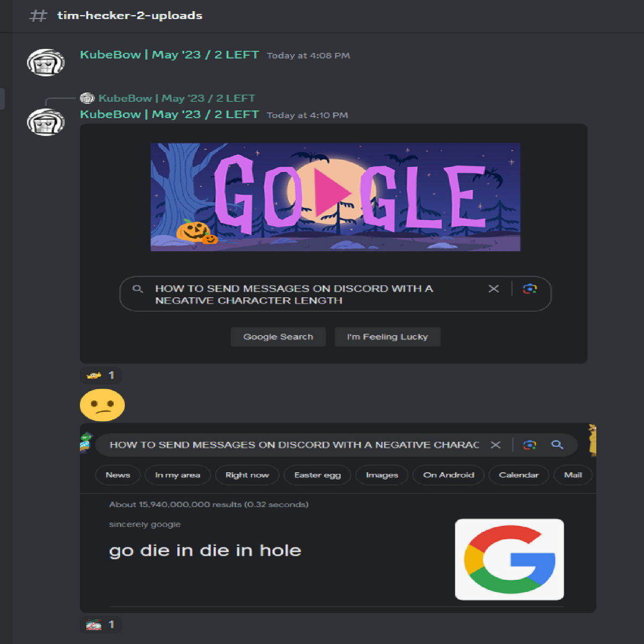644x644 pixels.
Task: Click magnifier icon in first search box
Action: click(x=138, y=289)
